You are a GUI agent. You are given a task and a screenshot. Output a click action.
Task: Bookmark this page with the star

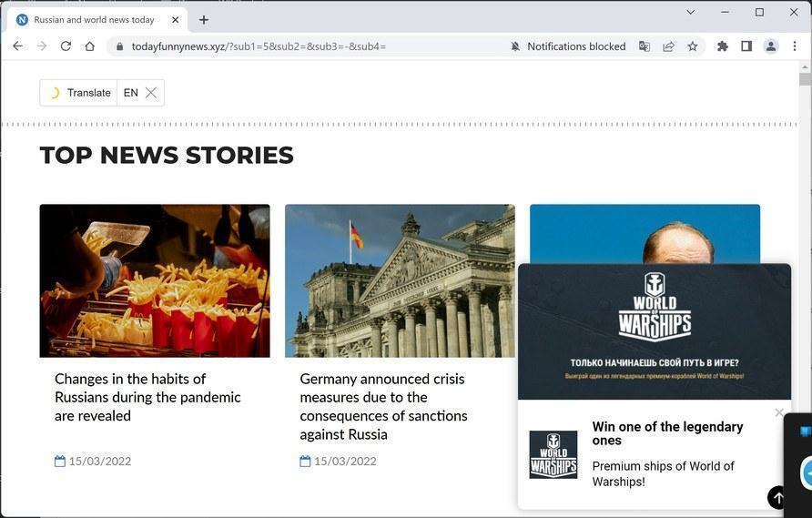[x=693, y=46]
